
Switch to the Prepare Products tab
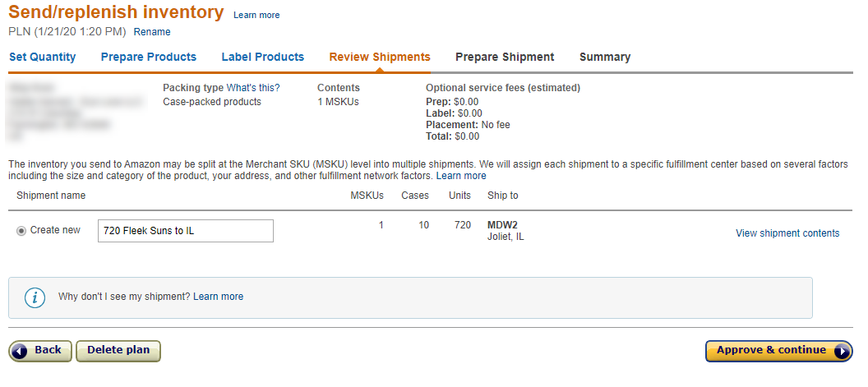point(149,58)
